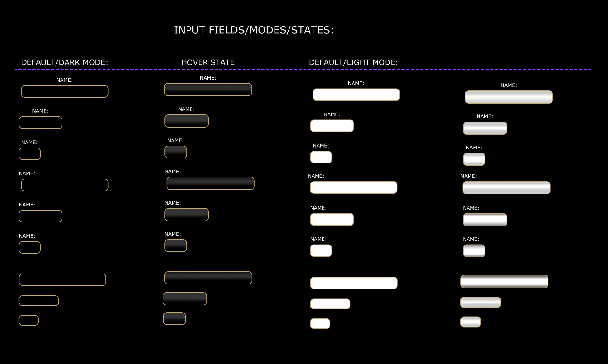This screenshot has width=608, height=364.
Task: Click the DEFAULT/LIGHT MODE column heading
Action: click(353, 62)
